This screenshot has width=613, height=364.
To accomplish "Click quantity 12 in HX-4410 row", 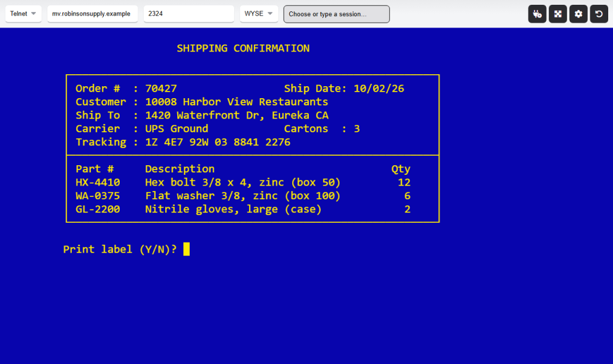I will coord(404,182).
